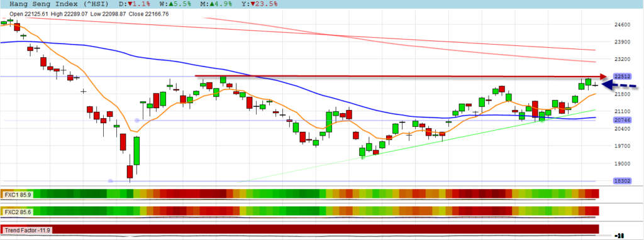Click the Open 22125.61 readout
This screenshot has height=240, width=644.
click(x=29, y=14)
